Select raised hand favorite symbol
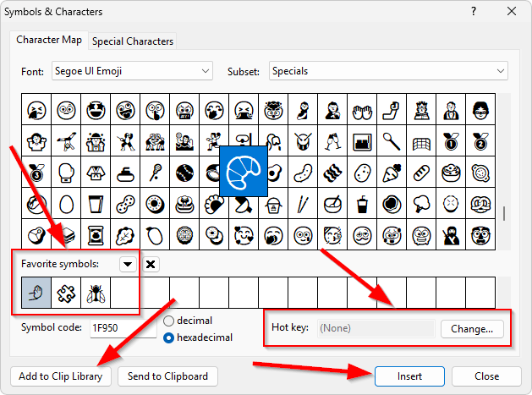This screenshot has width=532, height=395. [x=36, y=293]
